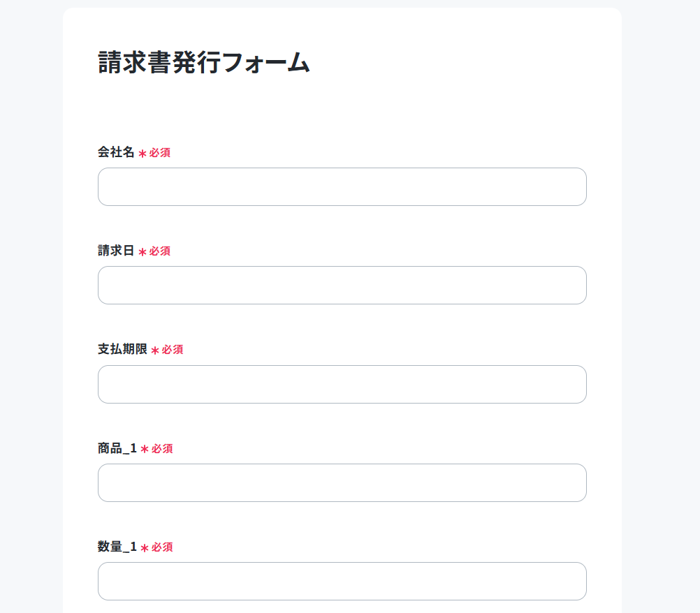Screen dimensions: 700x613
Task: Click the 必須 marker for 支払期限
Action: point(173,350)
